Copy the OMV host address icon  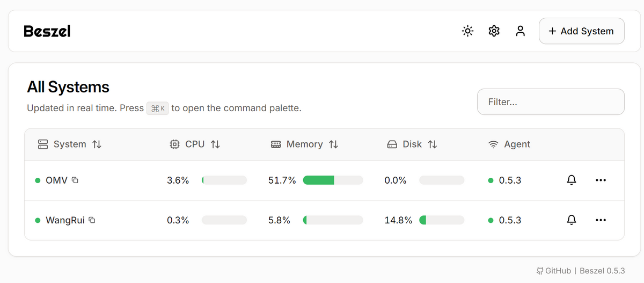(x=75, y=180)
